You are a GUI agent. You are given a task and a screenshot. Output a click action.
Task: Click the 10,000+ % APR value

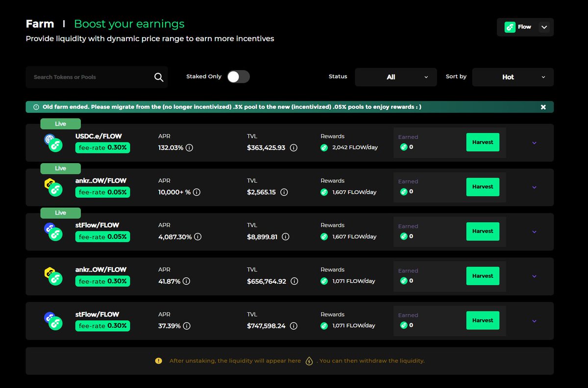click(x=174, y=193)
